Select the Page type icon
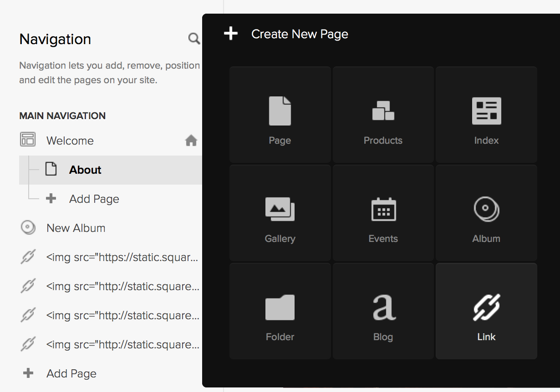The image size is (560, 392). (280, 115)
